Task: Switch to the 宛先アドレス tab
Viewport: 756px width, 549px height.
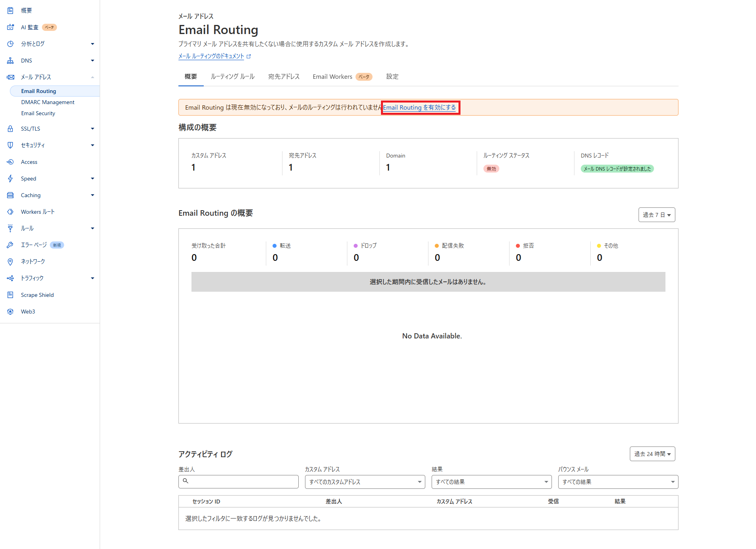Action: (x=284, y=77)
